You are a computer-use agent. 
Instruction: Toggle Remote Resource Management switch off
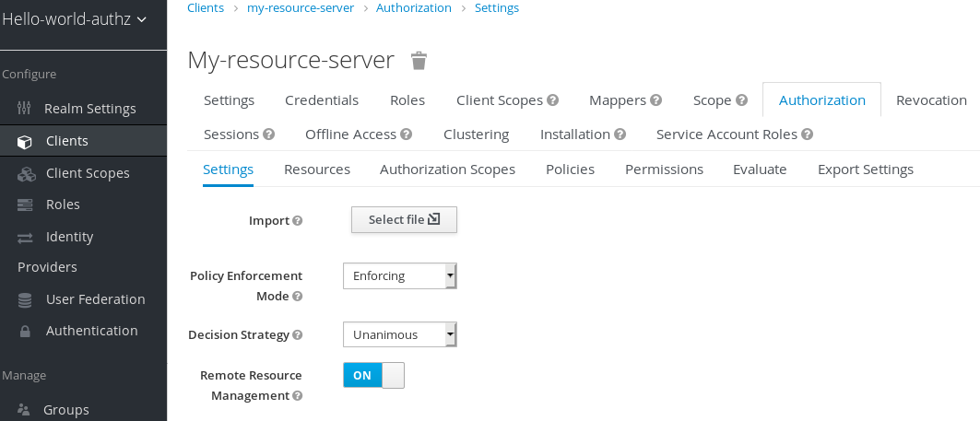pos(373,376)
